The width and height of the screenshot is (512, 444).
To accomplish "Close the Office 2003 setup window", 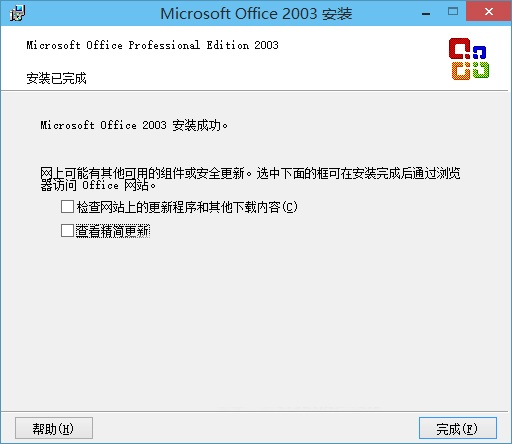I will click(x=489, y=12).
